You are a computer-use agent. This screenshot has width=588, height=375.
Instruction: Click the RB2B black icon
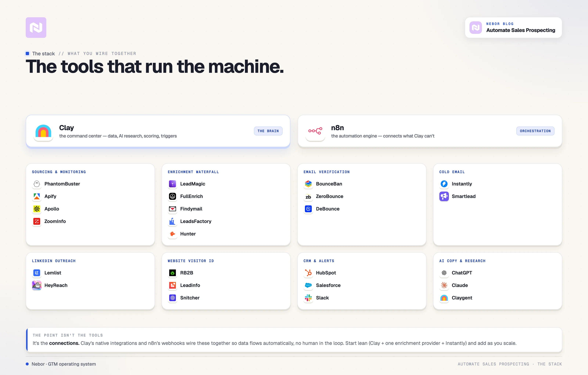(172, 273)
